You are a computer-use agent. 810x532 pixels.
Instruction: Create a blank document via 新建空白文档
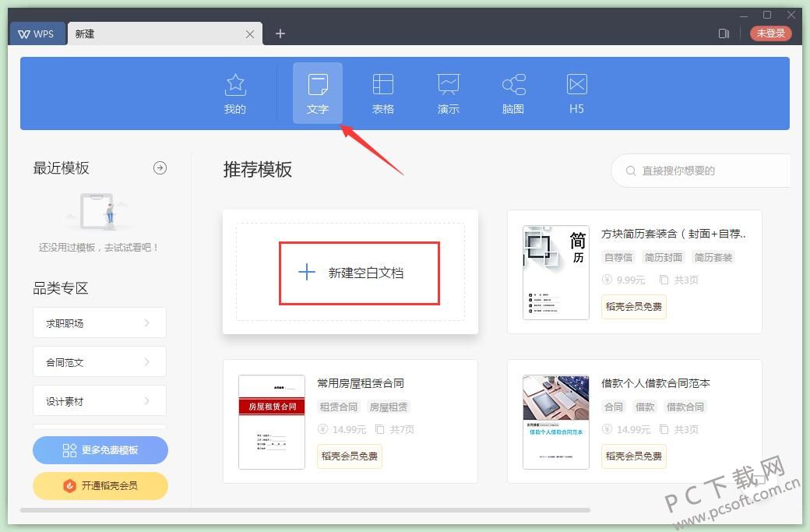tap(359, 273)
